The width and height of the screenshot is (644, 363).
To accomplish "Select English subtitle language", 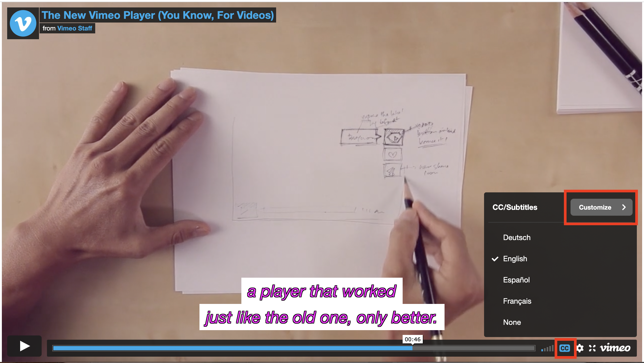I will pos(514,258).
